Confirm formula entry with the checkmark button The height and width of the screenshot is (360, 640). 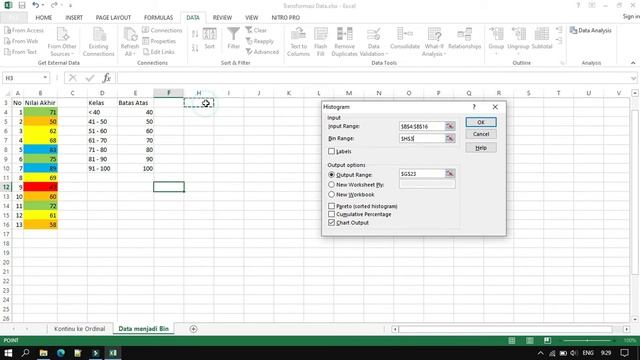tap(90, 78)
